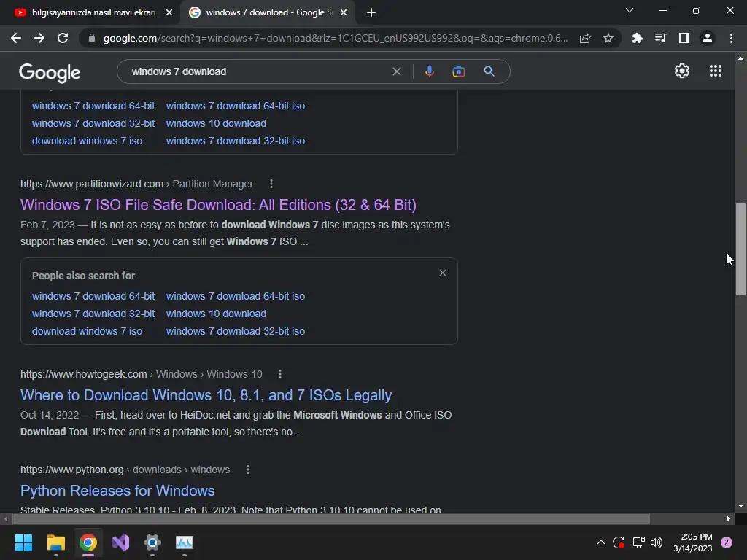
Task: Click the address bar URL
Action: pyautogui.click(x=336, y=38)
